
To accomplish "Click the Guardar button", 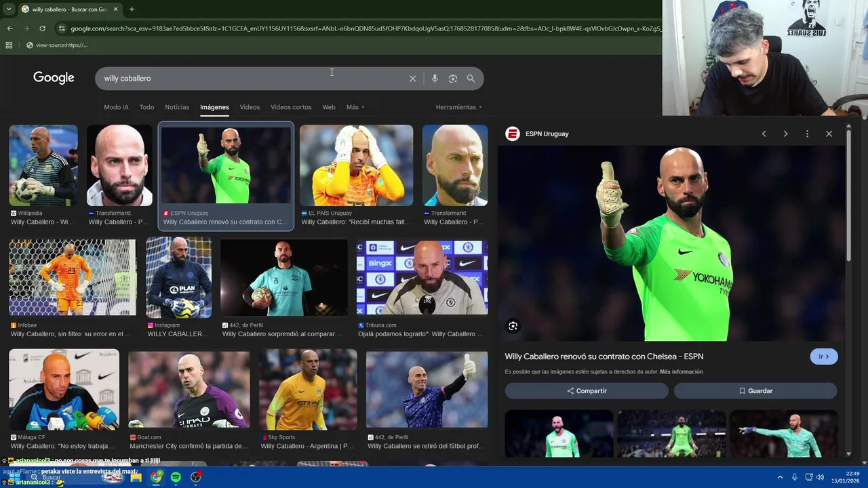I will [755, 391].
